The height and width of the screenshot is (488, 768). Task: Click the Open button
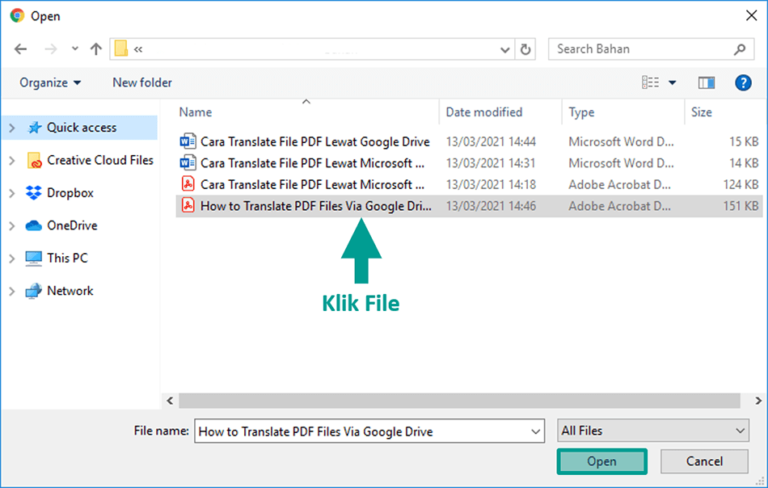(x=602, y=462)
